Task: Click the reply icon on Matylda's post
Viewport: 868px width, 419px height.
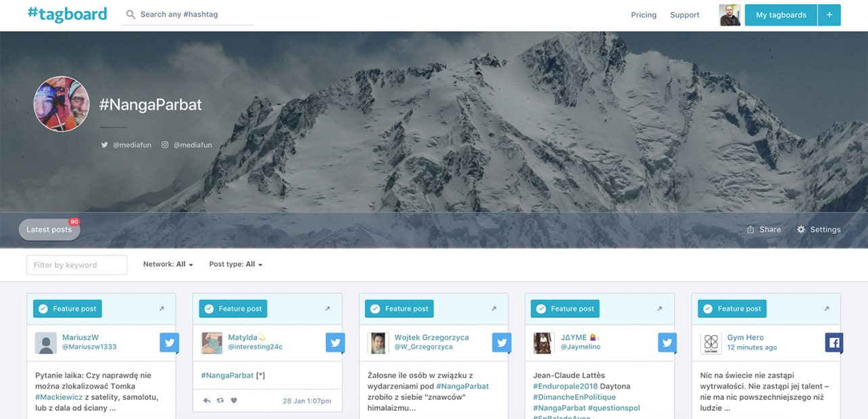Action: 208,401
